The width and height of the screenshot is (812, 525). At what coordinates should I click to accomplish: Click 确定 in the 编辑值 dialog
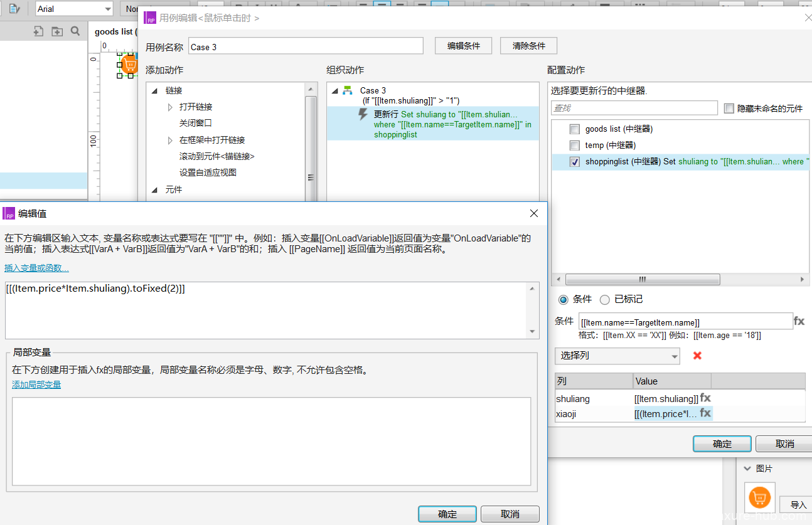pos(447,514)
